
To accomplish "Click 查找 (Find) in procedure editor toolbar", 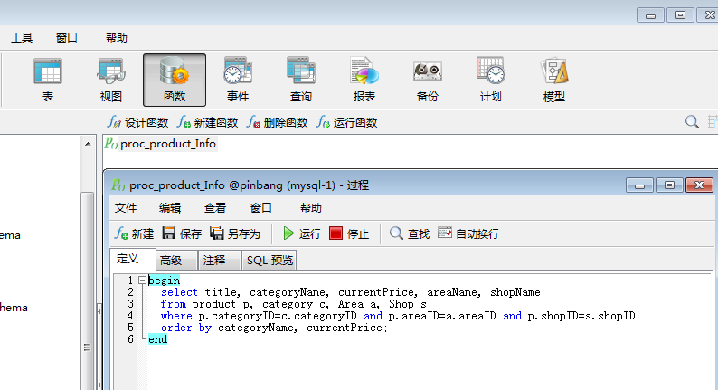I will click(410, 234).
